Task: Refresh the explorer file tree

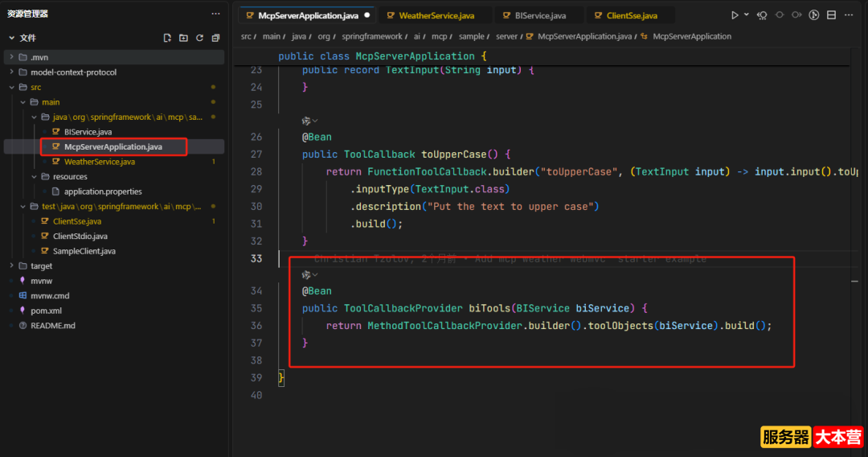Action: [199, 38]
